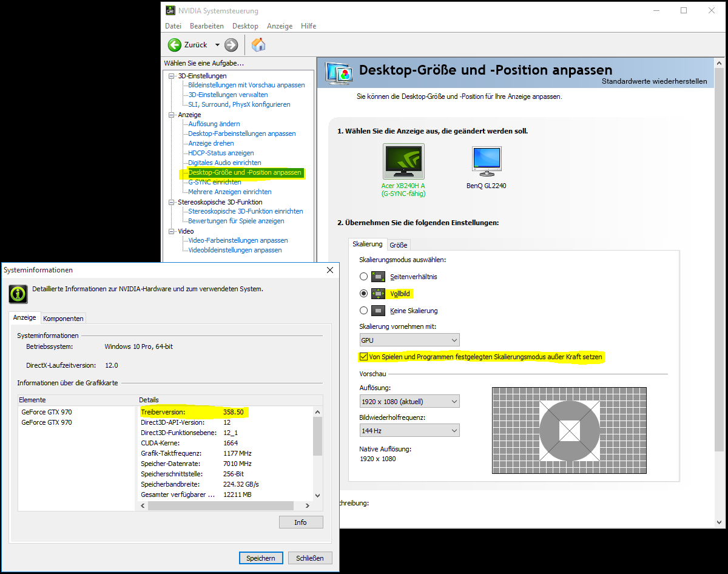Switch to the Größe tab
This screenshot has width=728, height=574.
399,245
